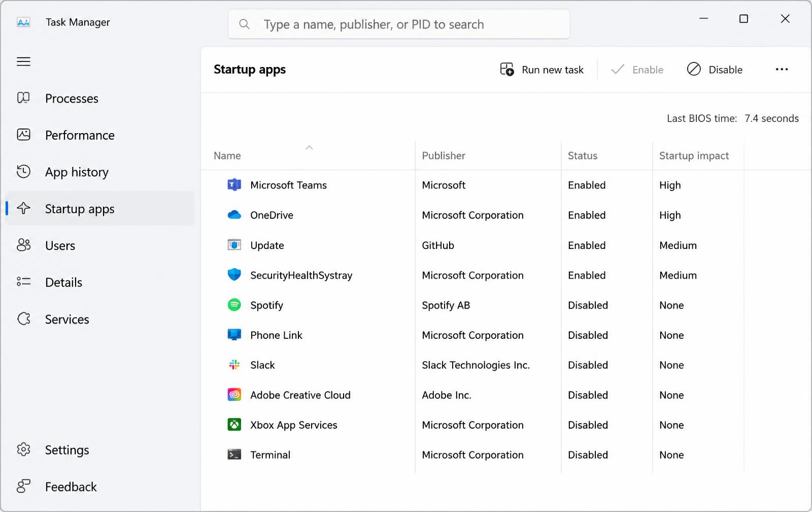Screen dimensions: 812x512
Task: Click the Slack app icon
Action: (234, 365)
